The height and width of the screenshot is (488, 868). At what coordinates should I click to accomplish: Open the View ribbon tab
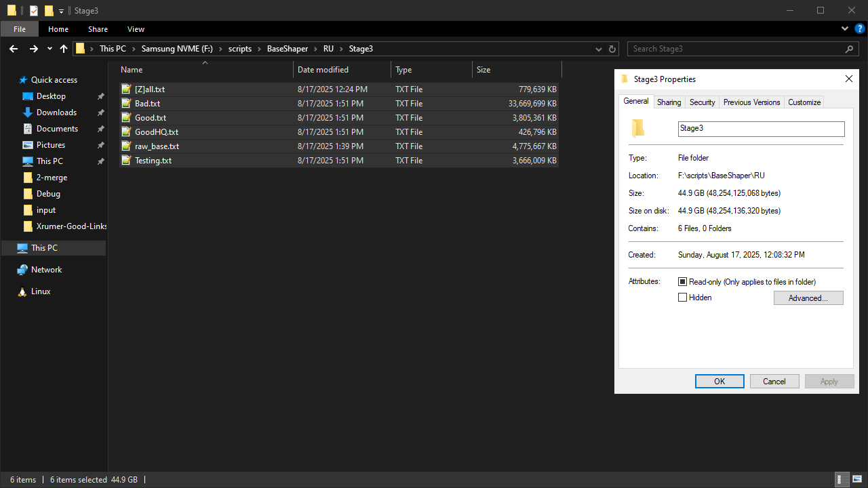pos(136,29)
